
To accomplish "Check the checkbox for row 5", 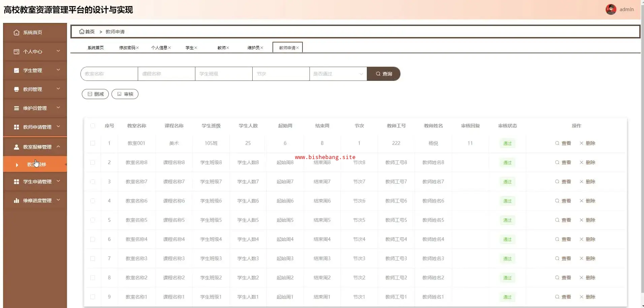I will pos(93,220).
